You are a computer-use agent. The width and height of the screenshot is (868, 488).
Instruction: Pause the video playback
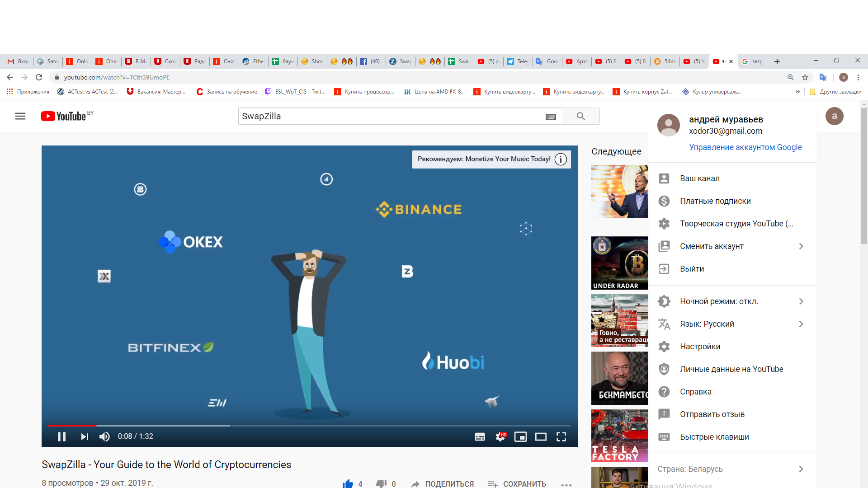click(62, 436)
